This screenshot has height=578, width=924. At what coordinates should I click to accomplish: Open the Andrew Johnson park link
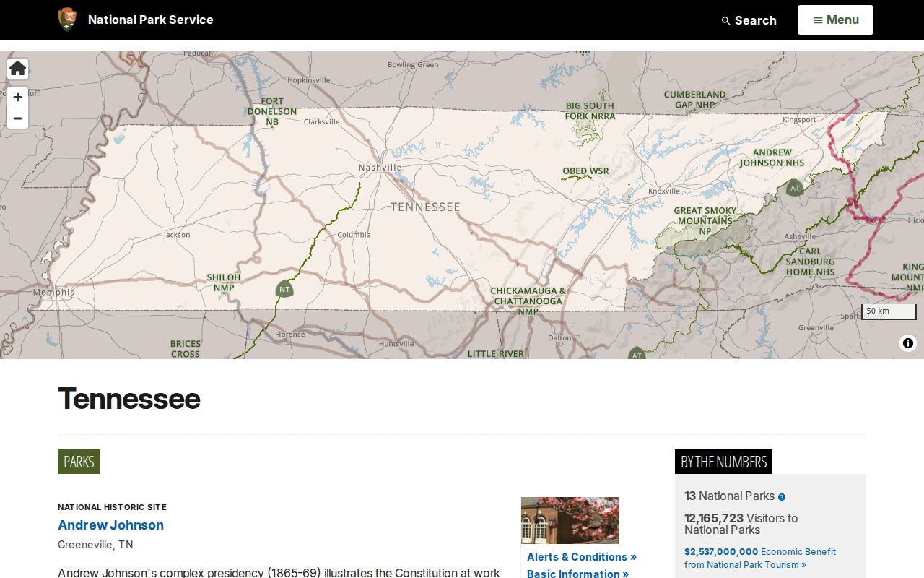click(110, 525)
